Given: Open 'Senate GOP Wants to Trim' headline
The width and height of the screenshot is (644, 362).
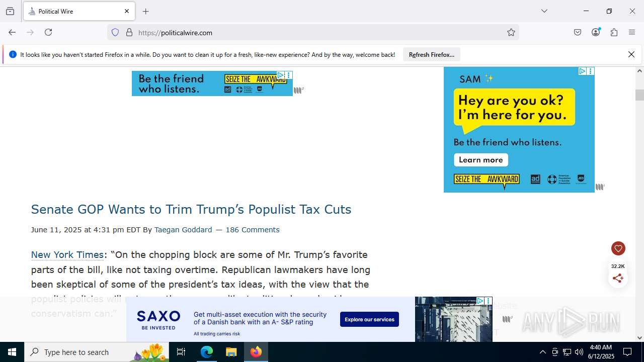Looking at the screenshot, I should (191, 209).
